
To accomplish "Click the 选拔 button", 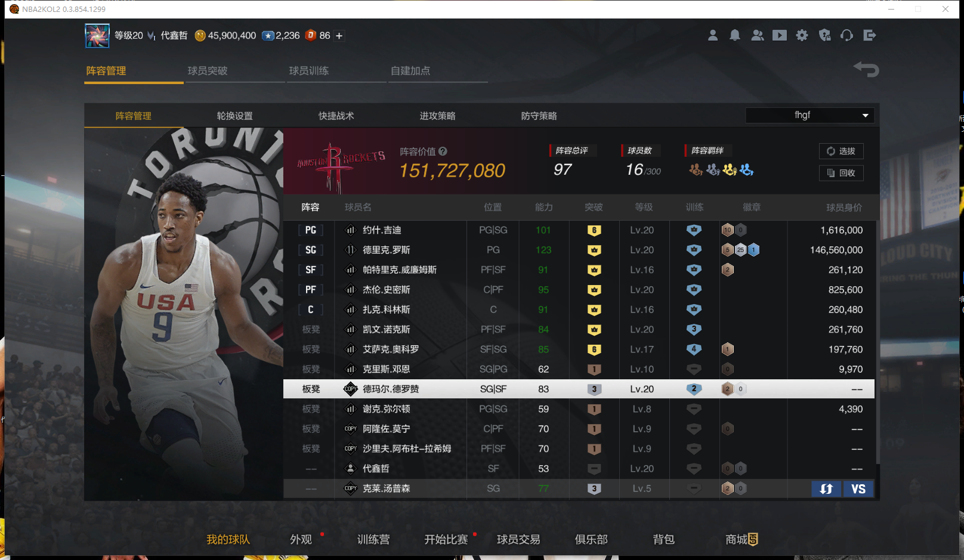I will point(841,151).
